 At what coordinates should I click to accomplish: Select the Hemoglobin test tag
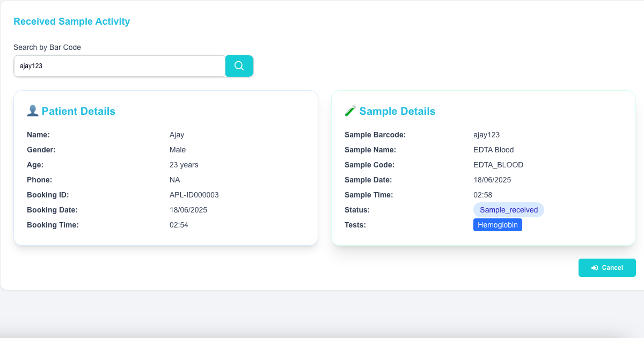[x=497, y=225]
